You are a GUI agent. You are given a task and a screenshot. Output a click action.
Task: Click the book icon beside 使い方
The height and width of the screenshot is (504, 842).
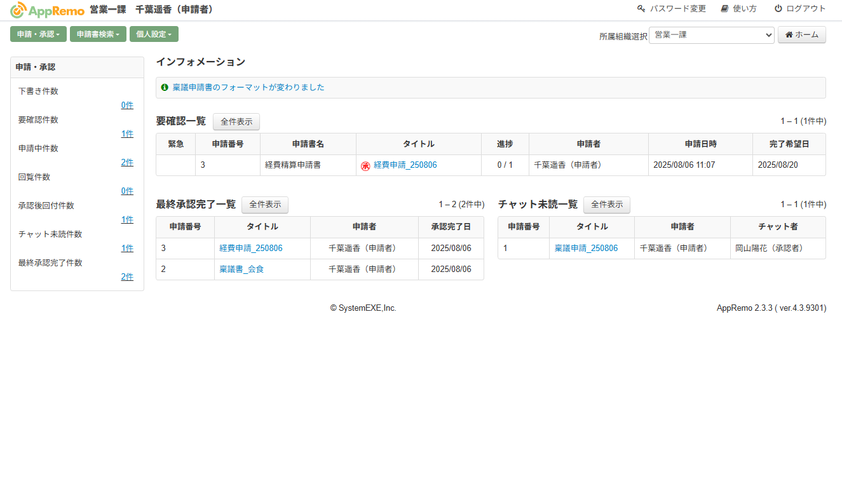pos(724,10)
